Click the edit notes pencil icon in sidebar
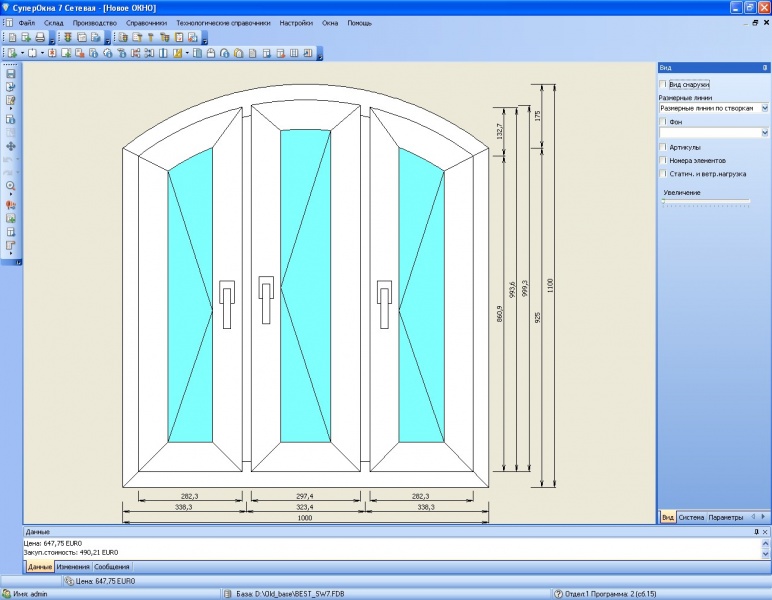The width and height of the screenshot is (772, 600). [x=10, y=100]
